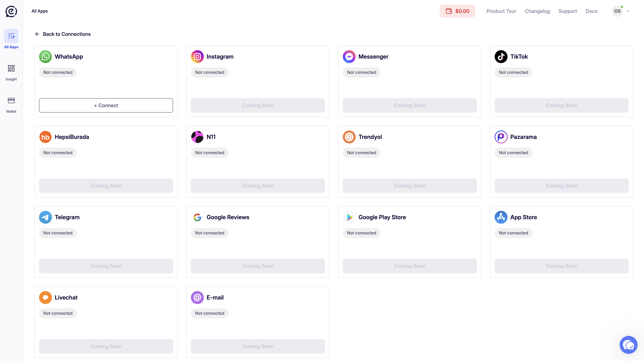Click the Google Reviews card title
644x361 pixels.
228,217
